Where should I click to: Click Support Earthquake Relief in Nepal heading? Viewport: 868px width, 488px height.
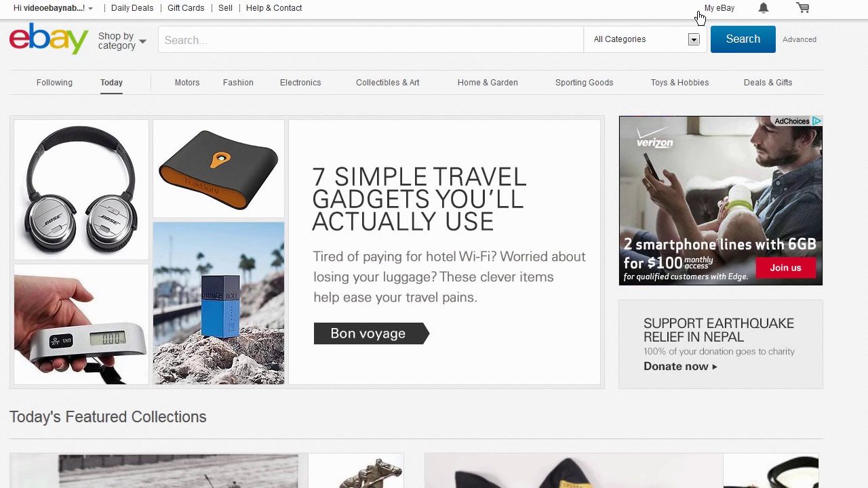pyautogui.click(x=719, y=330)
